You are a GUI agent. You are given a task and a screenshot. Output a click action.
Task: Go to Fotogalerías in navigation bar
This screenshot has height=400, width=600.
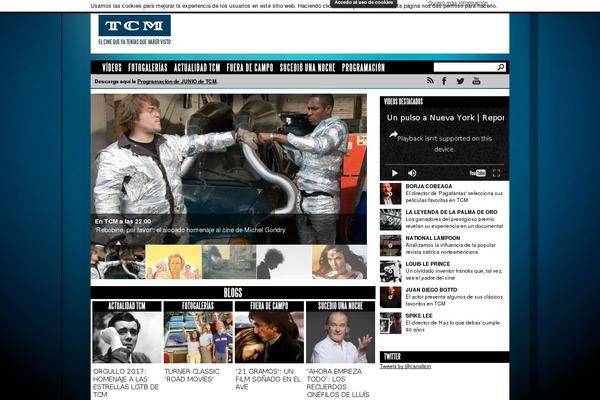[148, 68]
